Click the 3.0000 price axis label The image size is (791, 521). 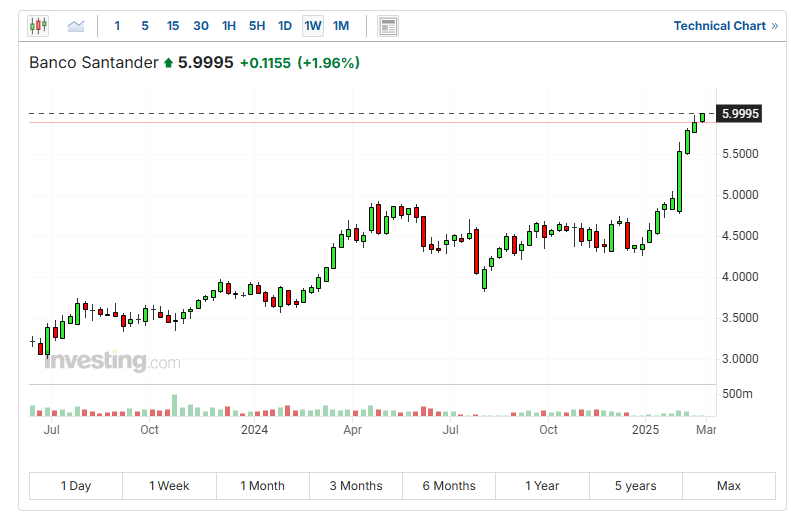[740, 359]
